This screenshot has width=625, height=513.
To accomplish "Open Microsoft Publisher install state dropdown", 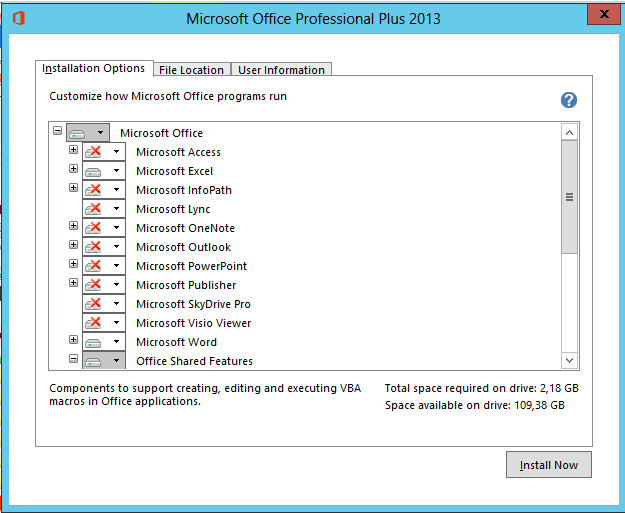I will [x=104, y=285].
